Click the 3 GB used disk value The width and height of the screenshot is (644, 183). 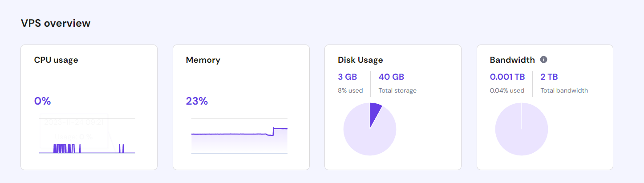pos(348,77)
